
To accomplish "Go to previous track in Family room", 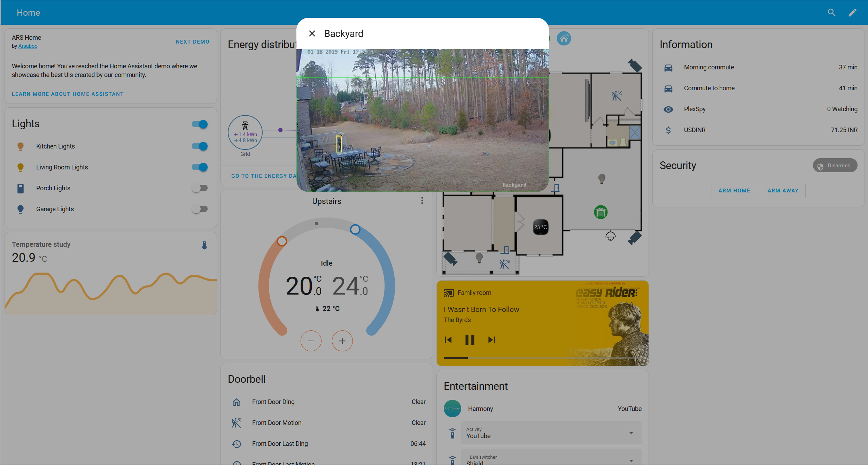I will click(x=448, y=340).
